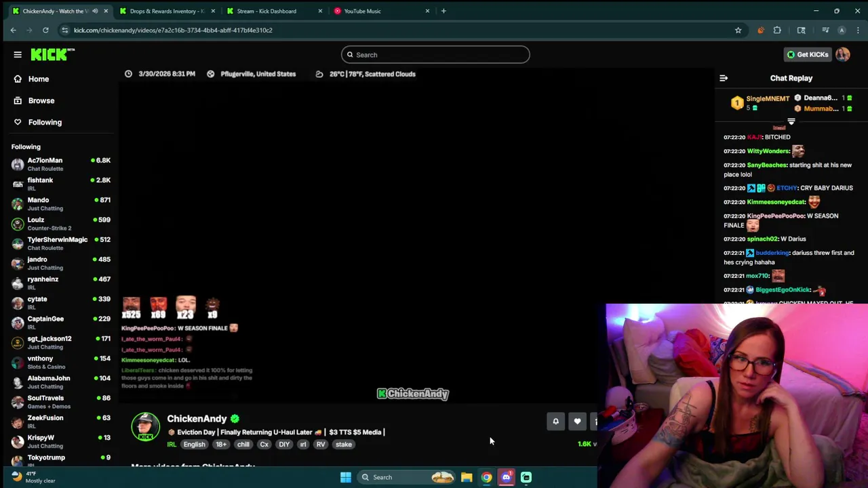Open Louiz followed channel

[x=61, y=223]
